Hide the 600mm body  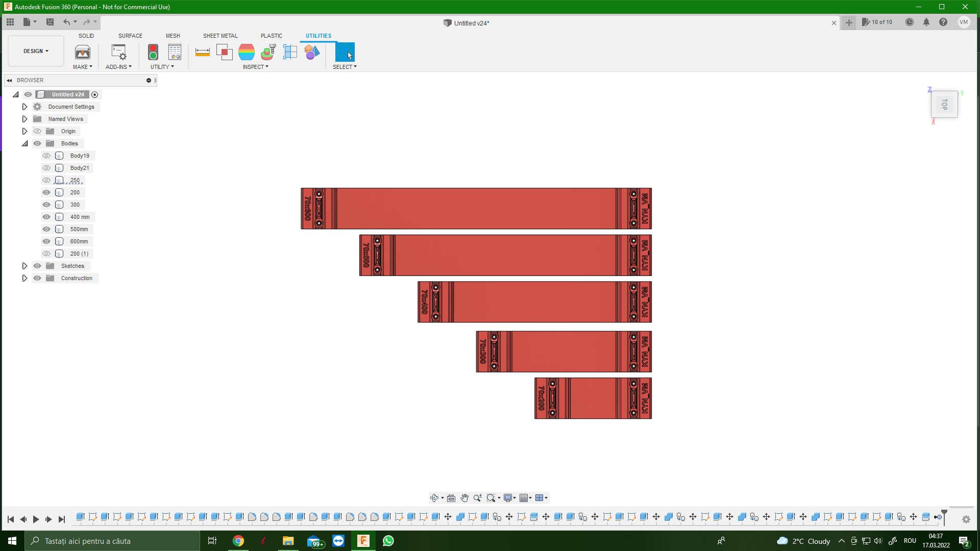coord(46,241)
